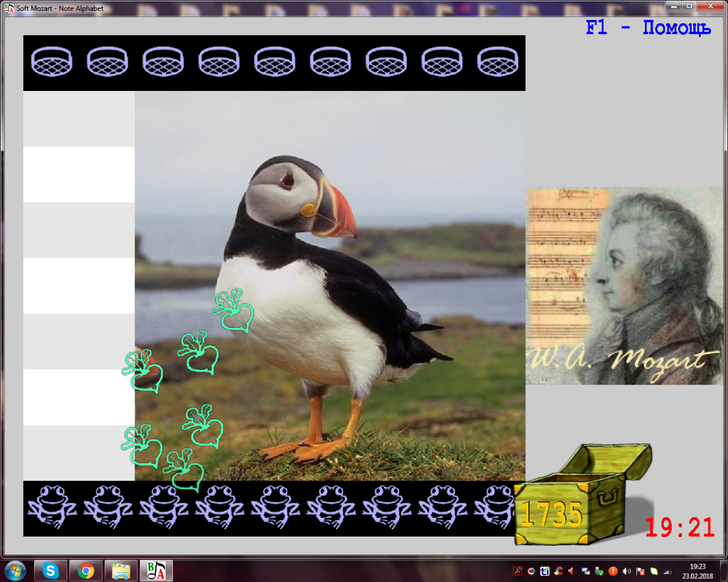Click the Show Desktop strip beside the clock
The image size is (728, 582).
tap(724, 571)
